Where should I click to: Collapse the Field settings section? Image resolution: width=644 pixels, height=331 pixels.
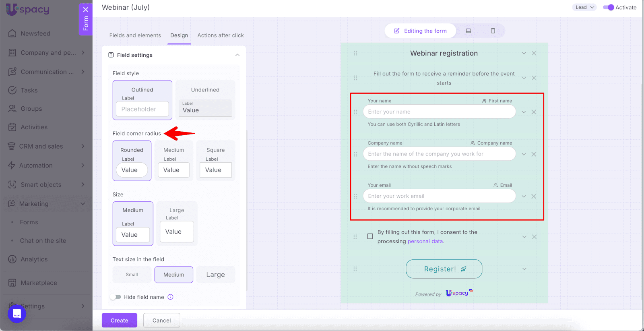(x=237, y=55)
